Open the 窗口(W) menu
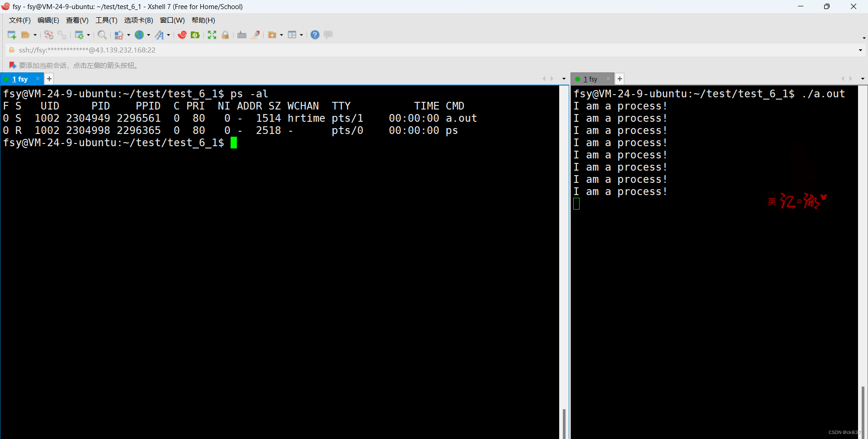Viewport: 868px width, 439px height. (172, 20)
